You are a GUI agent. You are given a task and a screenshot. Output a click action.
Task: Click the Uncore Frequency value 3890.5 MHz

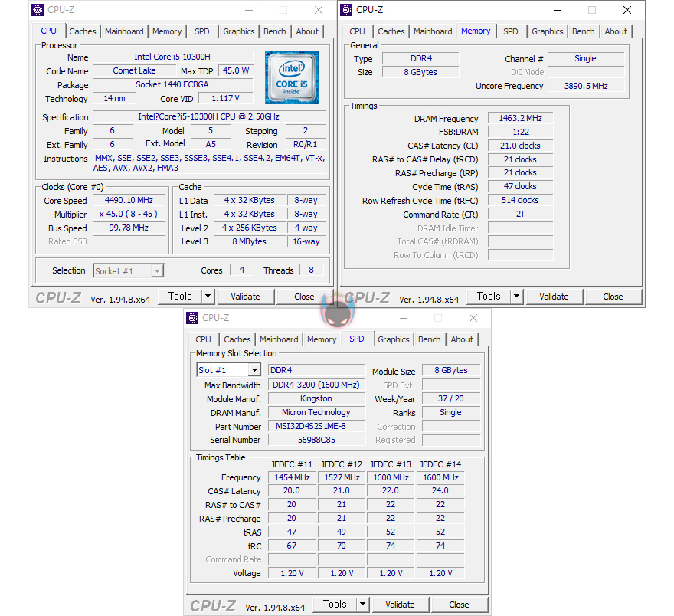coord(587,86)
